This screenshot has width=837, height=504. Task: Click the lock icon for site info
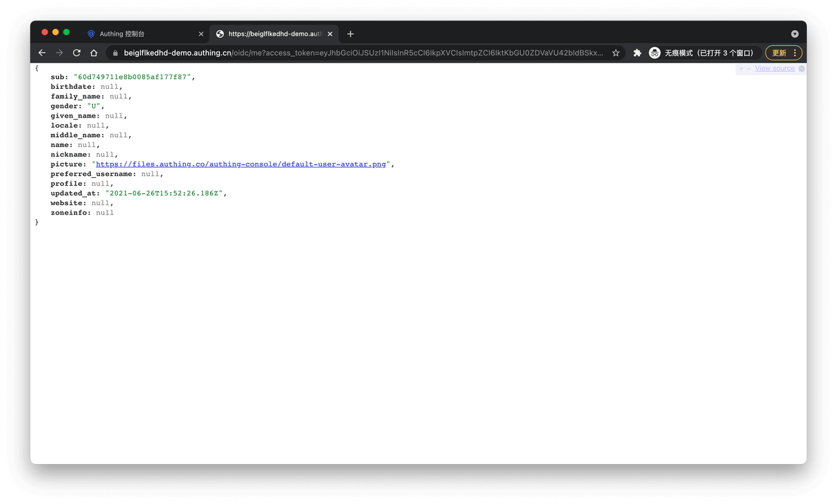pos(115,53)
